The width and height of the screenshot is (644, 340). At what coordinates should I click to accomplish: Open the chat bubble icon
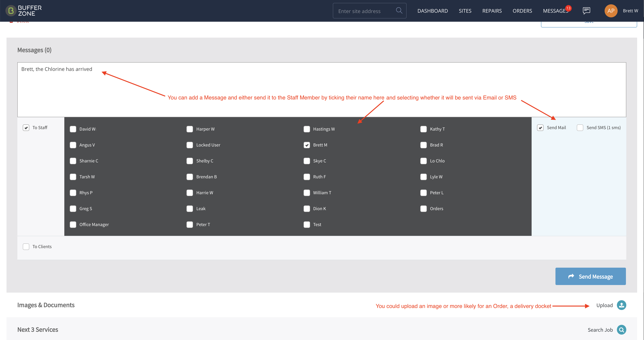(x=586, y=11)
